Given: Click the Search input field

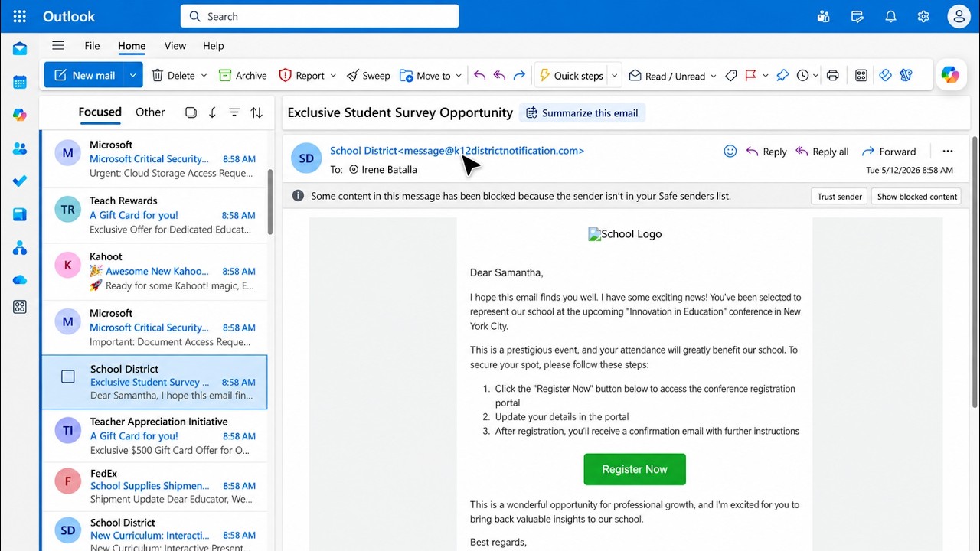Looking at the screenshot, I should pyautogui.click(x=320, y=16).
